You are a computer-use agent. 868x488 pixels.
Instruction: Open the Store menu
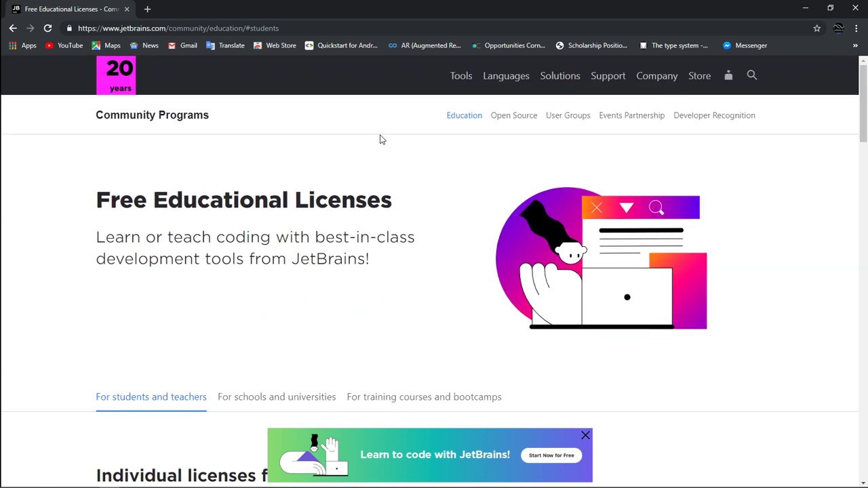coord(699,76)
